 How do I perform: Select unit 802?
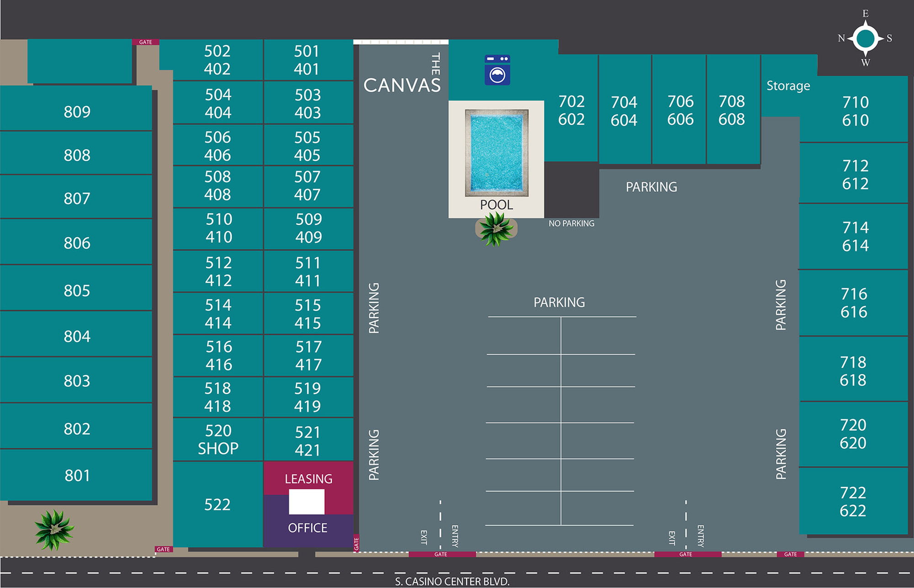click(x=76, y=426)
